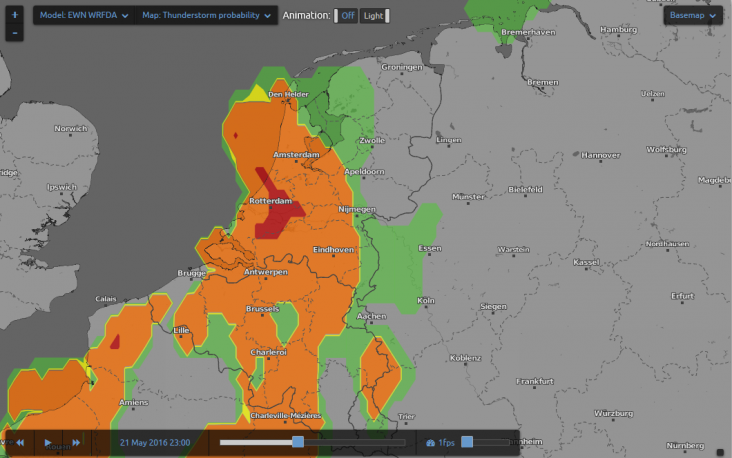The width and height of the screenshot is (732, 458).
Task: Zoom in the map with plus button
Action: click(x=14, y=16)
